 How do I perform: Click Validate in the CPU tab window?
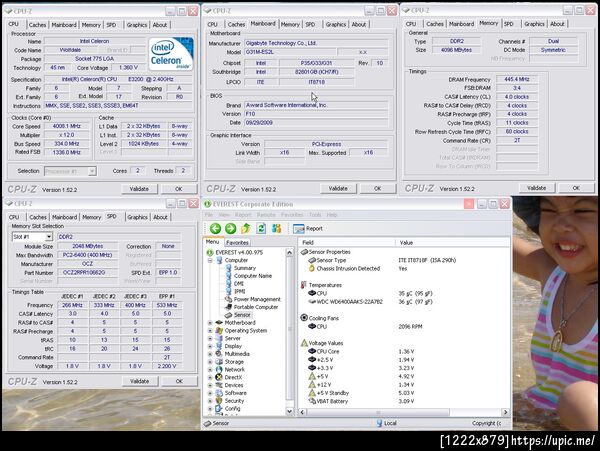click(139, 189)
